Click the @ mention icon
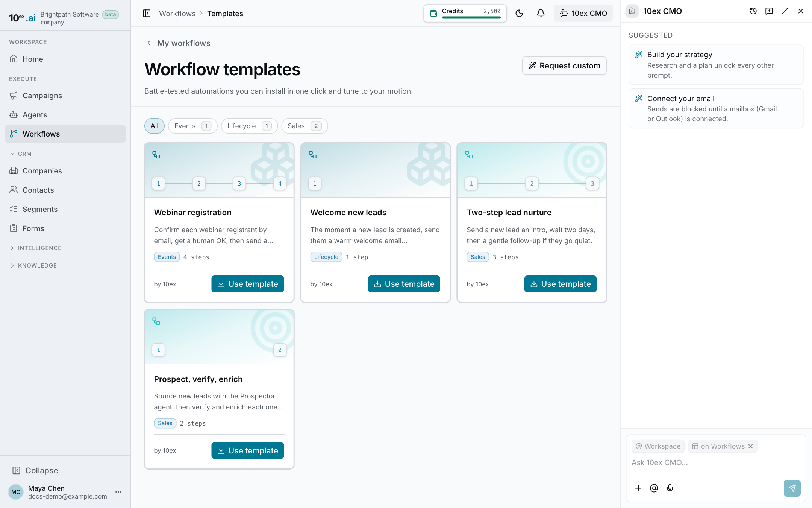The image size is (812, 508). (654, 488)
